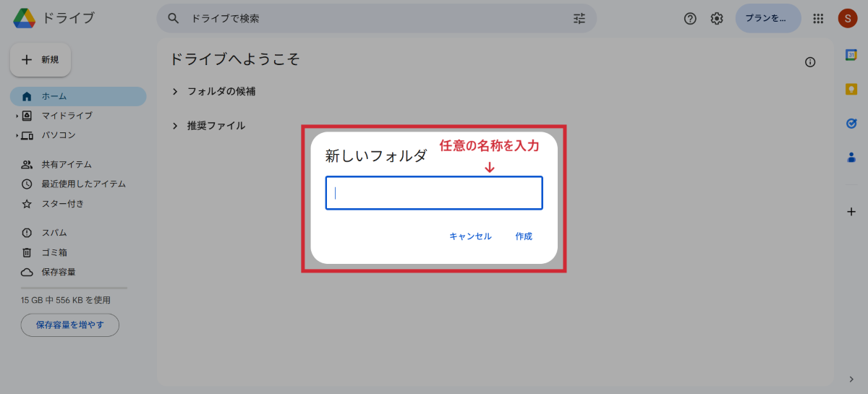The height and width of the screenshot is (394, 868).
Task: Click the search options filter icon
Action: pos(579,19)
